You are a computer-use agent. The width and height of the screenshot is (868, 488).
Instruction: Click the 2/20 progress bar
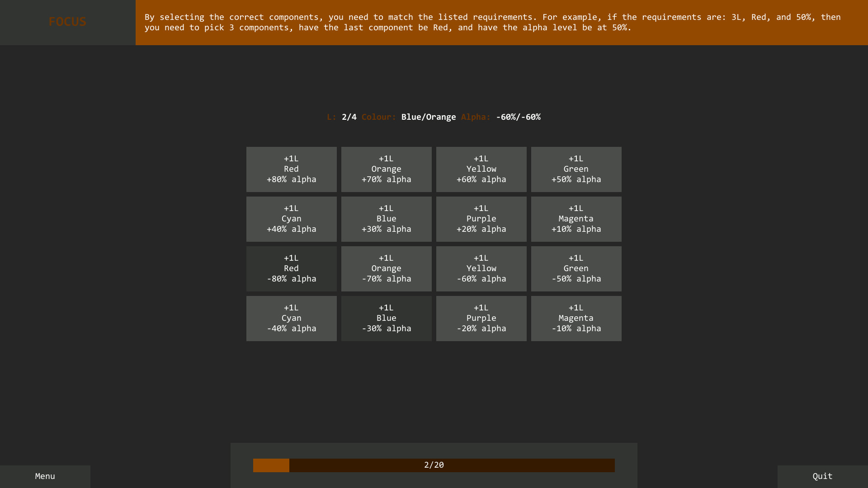[434, 465]
